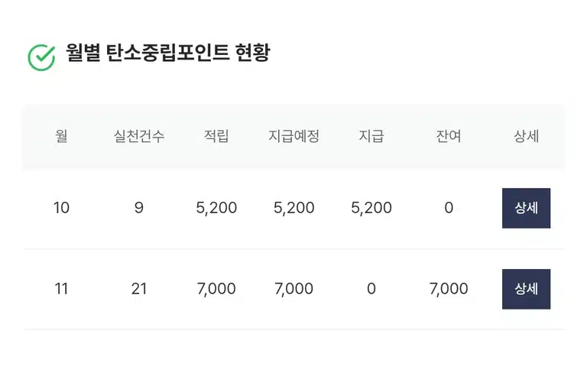Click the green checkmark icon beside the title
Viewport: 587px width, 392px height.
[41, 57]
